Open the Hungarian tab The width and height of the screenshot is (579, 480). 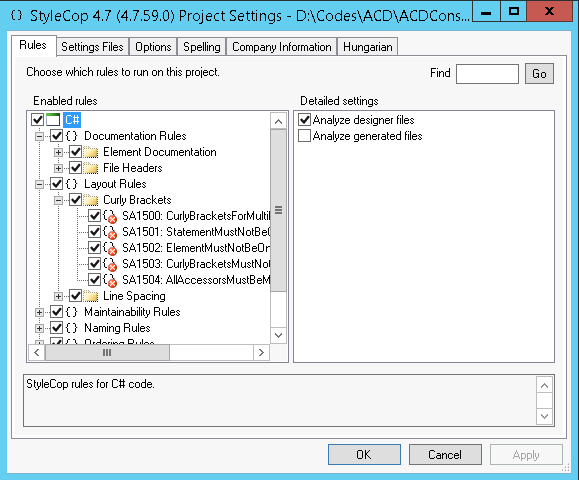[368, 47]
